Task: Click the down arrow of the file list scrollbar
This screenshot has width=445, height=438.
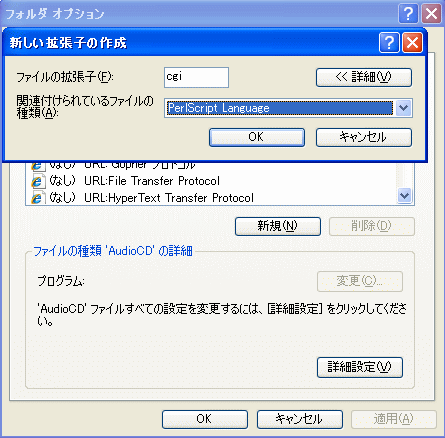Action: (405, 196)
